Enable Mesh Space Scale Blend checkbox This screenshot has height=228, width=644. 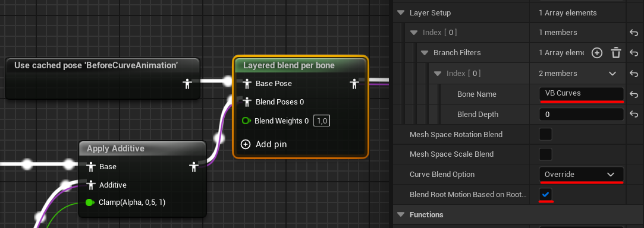(545, 154)
